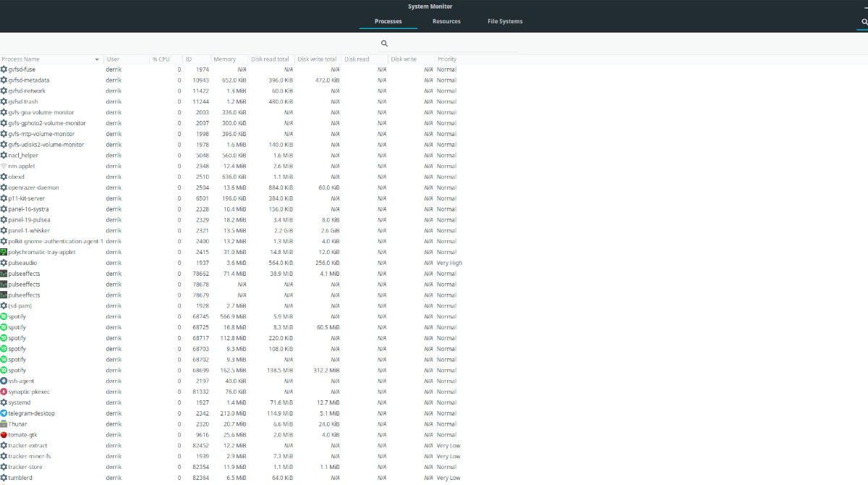Click the 312.2 MiB disk write value
The height and width of the screenshot is (485, 868).
325,370
